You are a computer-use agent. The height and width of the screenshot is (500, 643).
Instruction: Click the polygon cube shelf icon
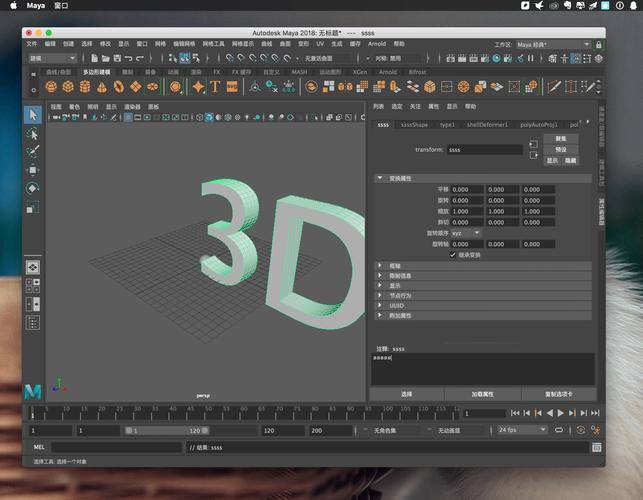tap(66, 87)
